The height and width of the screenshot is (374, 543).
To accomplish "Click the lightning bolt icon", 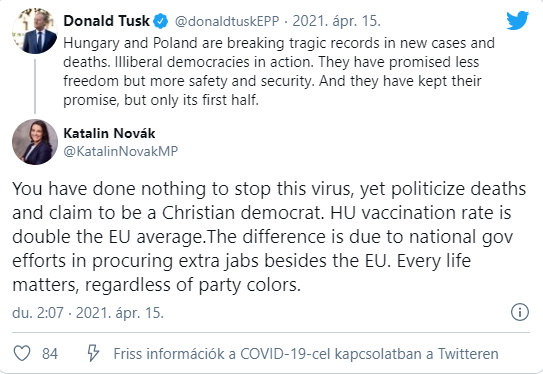I will (93, 353).
